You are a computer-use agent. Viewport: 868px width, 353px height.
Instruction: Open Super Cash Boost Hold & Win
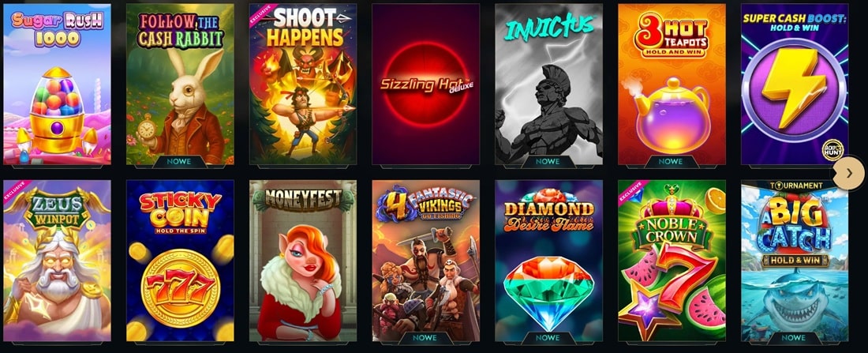coord(795,84)
